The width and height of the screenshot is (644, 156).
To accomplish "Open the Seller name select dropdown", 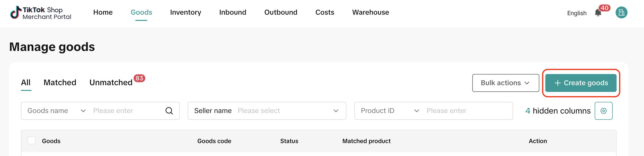I will click(267, 111).
